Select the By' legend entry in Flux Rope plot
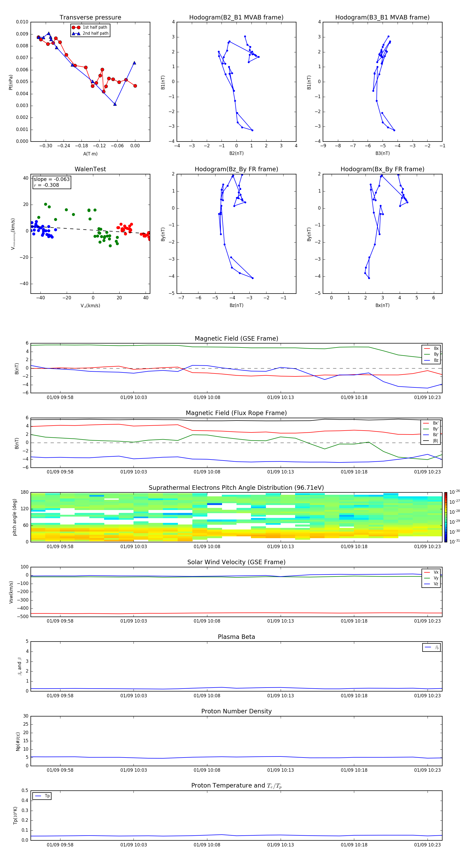 coord(431,429)
